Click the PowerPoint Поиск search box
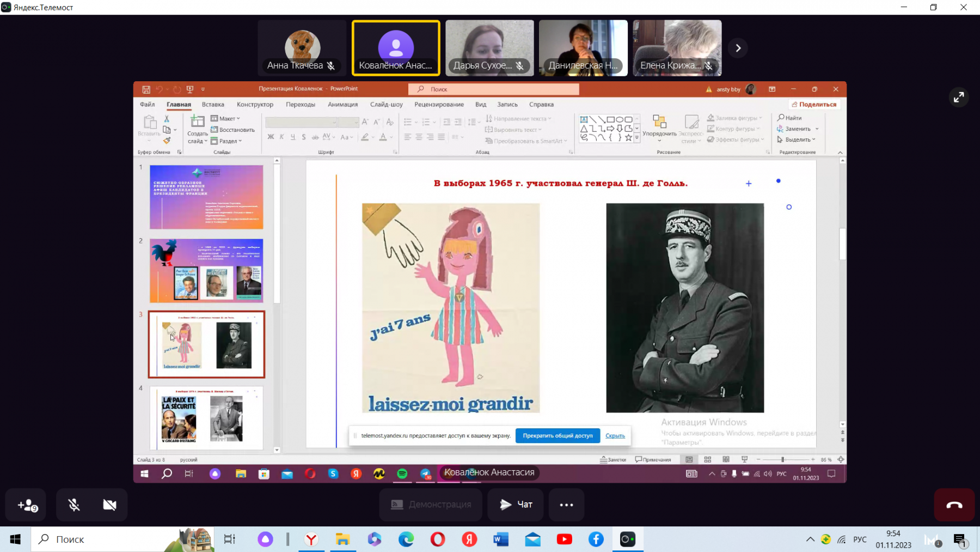The image size is (980, 552). coord(493,89)
